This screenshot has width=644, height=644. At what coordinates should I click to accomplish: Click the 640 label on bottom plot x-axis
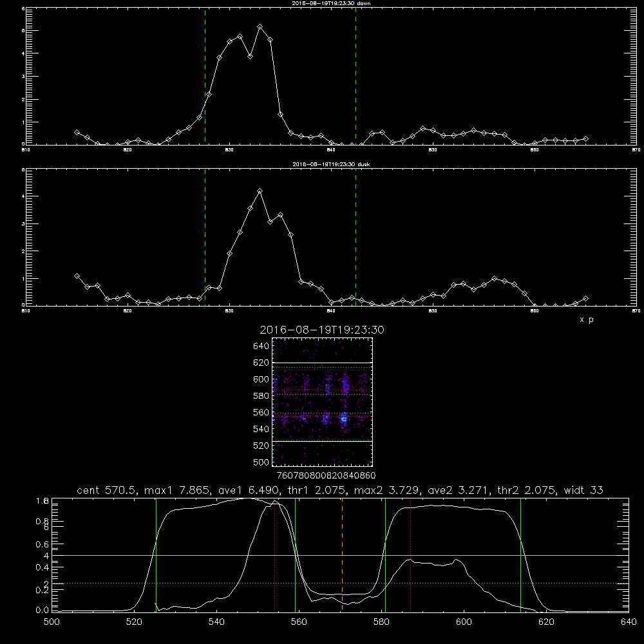[x=629, y=622]
